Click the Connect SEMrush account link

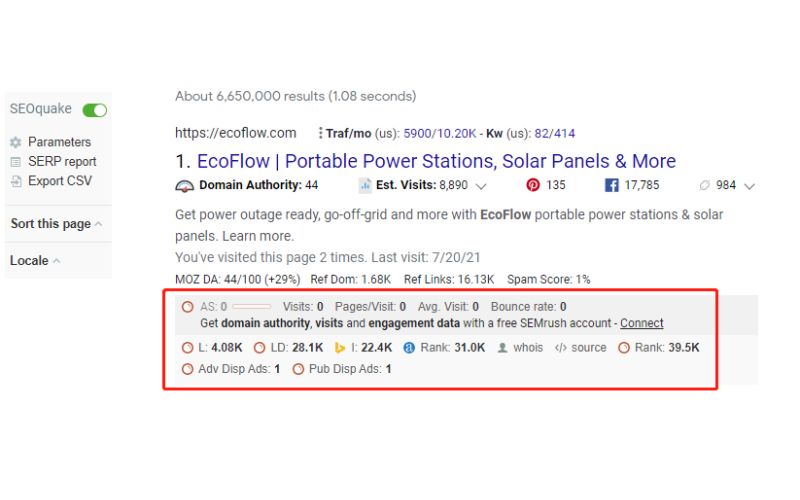[641, 323]
